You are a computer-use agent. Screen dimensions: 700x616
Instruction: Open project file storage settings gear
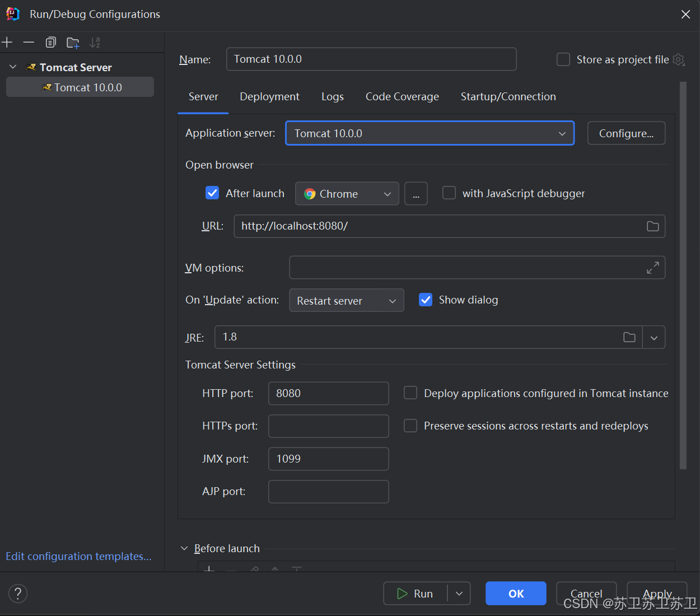point(679,59)
